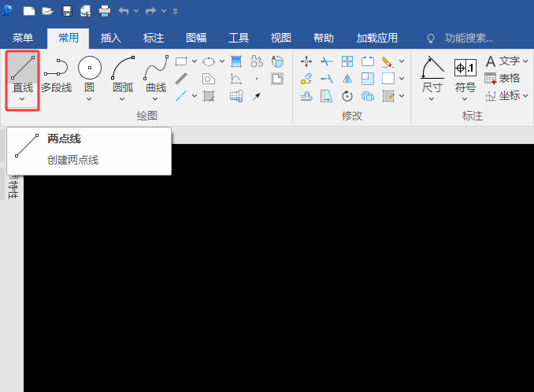Viewport: 534px width, 392px height.
Task: Save the drawing using floppy disk icon
Action: [67, 11]
